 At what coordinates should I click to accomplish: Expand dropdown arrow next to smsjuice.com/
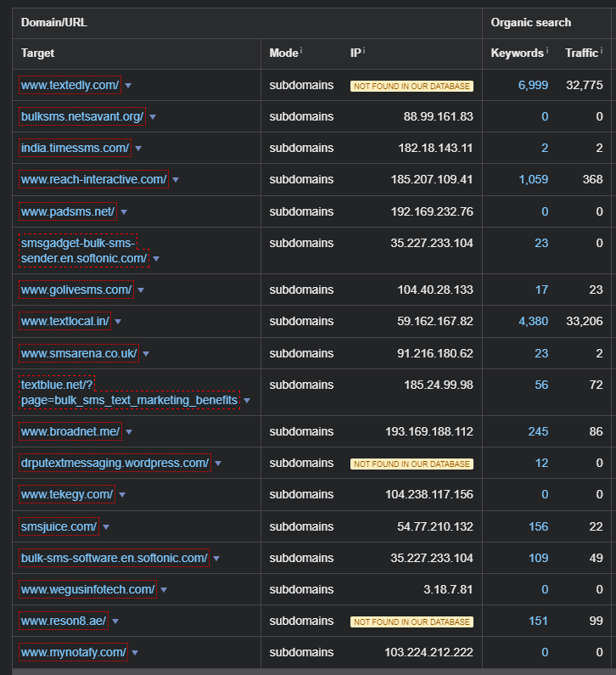click(106, 527)
